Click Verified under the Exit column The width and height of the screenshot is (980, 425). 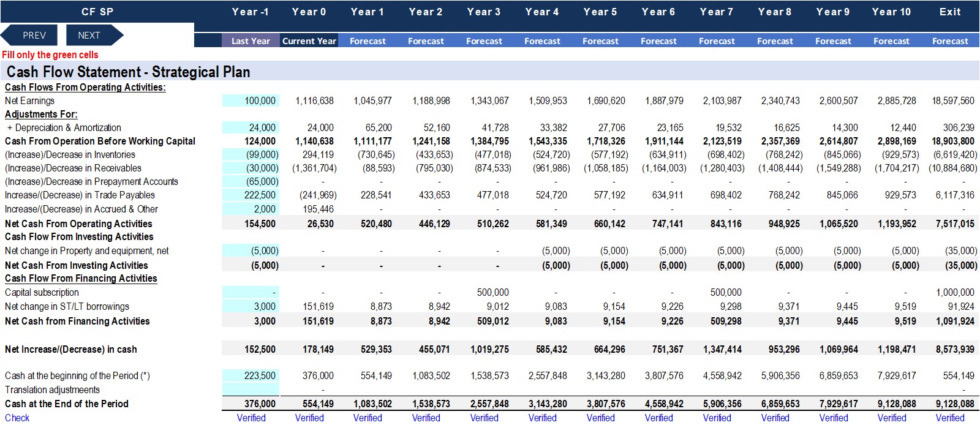(950, 418)
